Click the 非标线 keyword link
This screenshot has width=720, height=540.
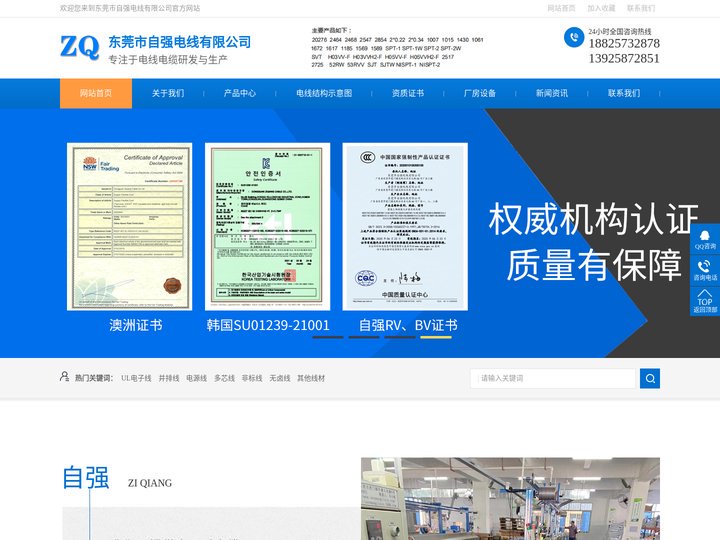tap(252, 378)
